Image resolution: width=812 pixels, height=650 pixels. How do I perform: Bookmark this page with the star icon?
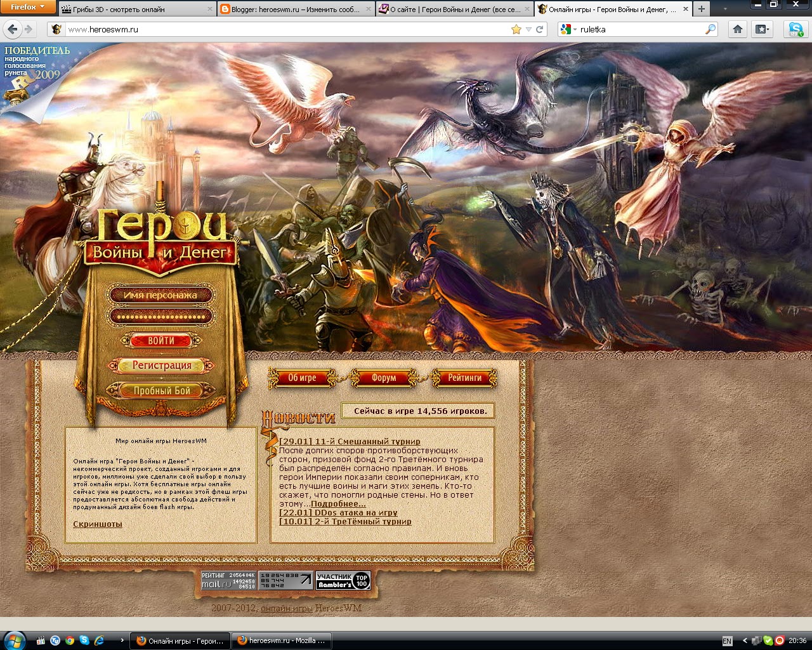(516, 29)
